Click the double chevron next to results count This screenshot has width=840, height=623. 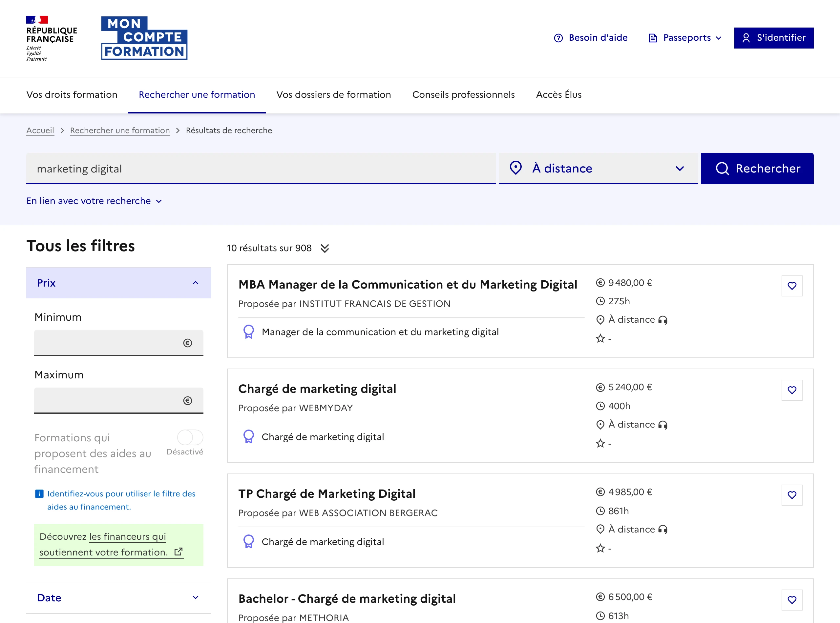tap(325, 248)
